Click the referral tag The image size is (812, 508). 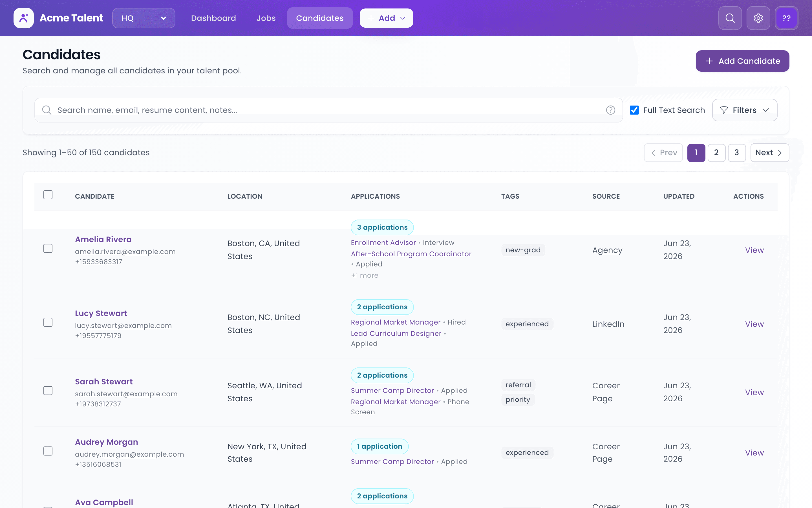pos(518,385)
